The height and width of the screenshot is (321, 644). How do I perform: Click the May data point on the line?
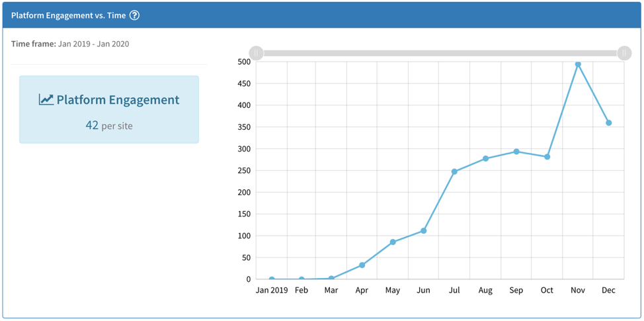click(x=393, y=242)
